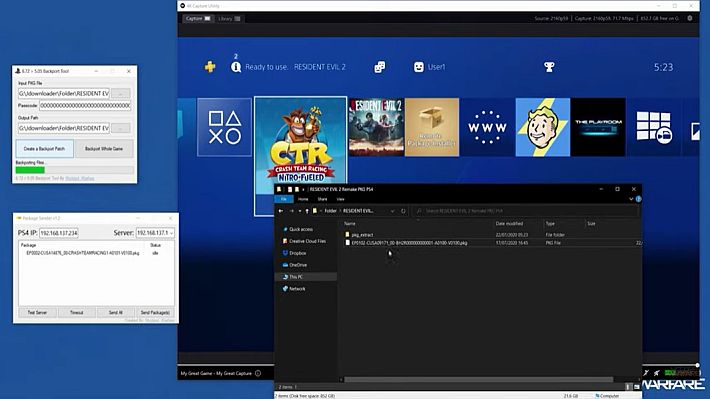Select the Fallout Vault Boy tile
The image size is (710, 399).
(x=542, y=127)
